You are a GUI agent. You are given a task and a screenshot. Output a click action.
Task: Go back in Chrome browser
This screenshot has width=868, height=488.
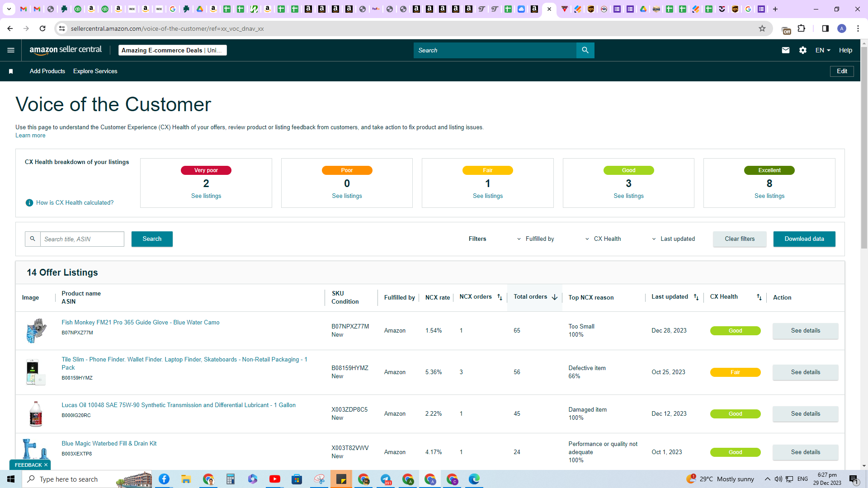pos(10,28)
